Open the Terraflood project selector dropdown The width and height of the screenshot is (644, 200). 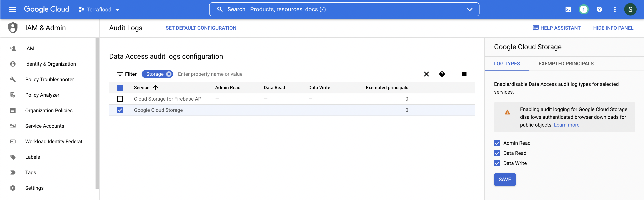coord(99,9)
